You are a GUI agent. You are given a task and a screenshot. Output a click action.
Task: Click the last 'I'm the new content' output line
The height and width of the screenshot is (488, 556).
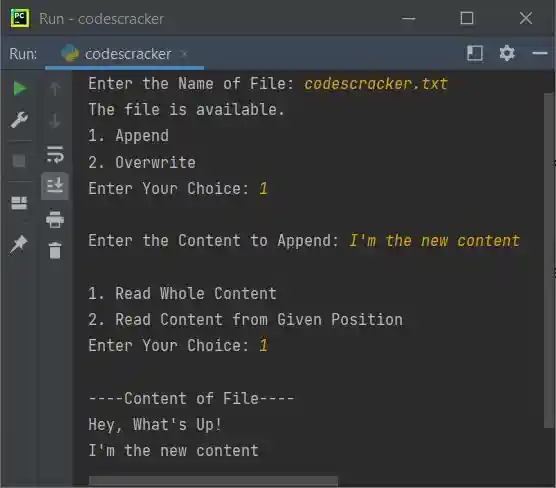tap(173, 451)
